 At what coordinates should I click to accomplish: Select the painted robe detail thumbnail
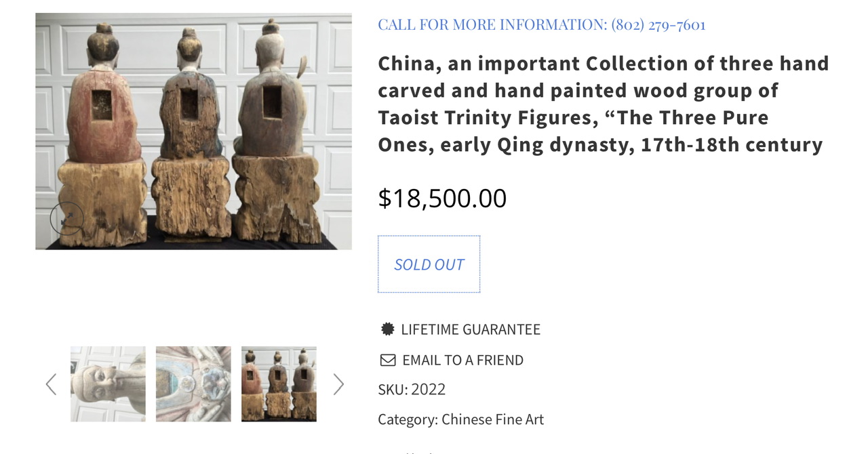click(x=193, y=384)
